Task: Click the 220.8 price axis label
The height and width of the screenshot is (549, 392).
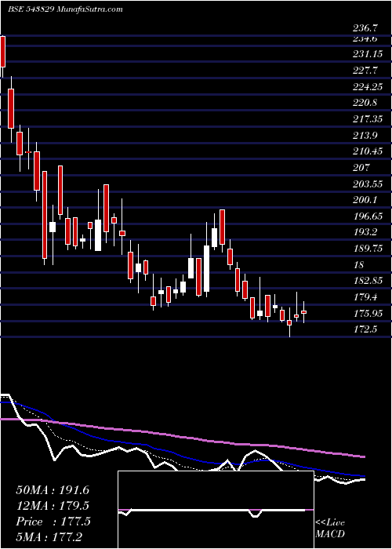Action: point(365,103)
